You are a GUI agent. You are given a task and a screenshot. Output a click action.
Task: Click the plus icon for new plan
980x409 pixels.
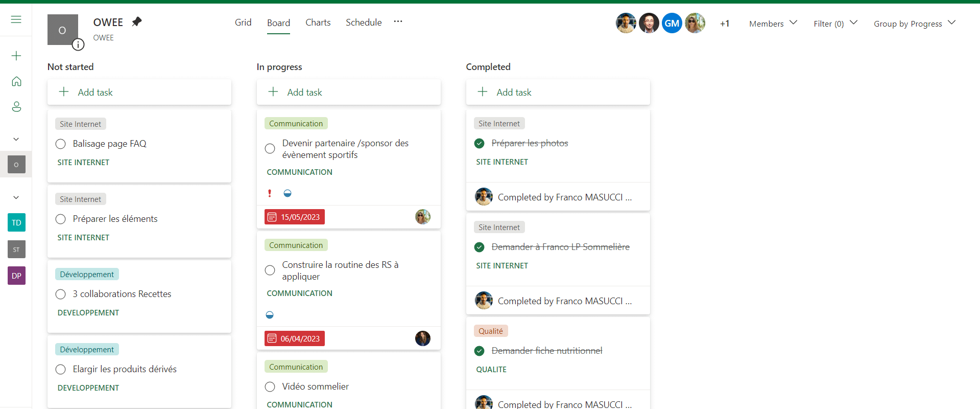pos(16,56)
